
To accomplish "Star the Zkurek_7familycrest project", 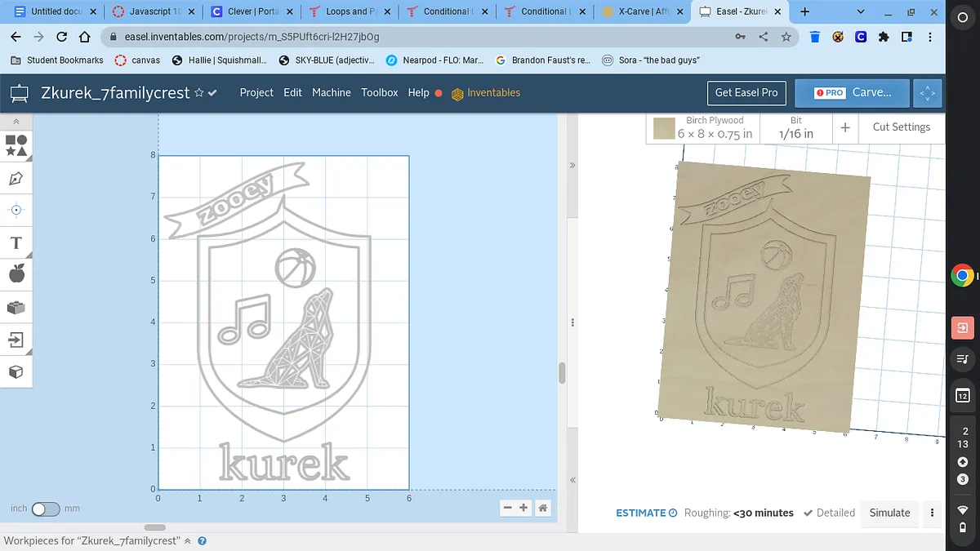I will click(x=198, y=93).
